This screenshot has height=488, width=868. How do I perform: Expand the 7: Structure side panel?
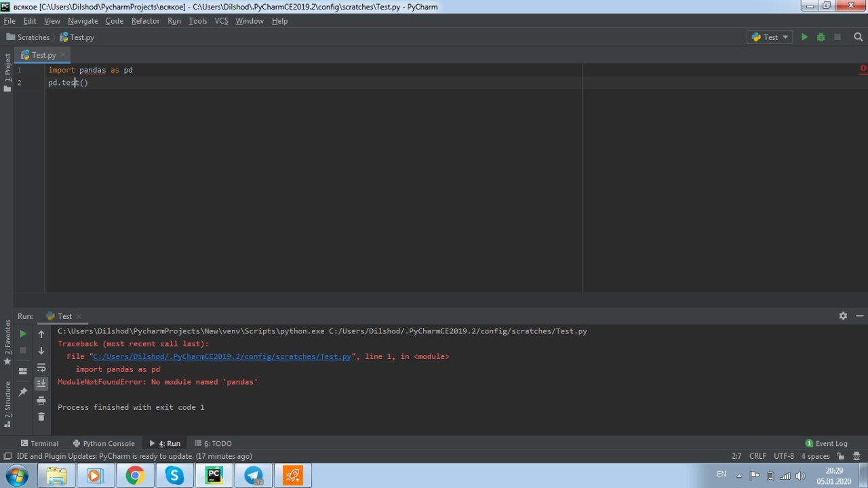[x=7, y=404]
